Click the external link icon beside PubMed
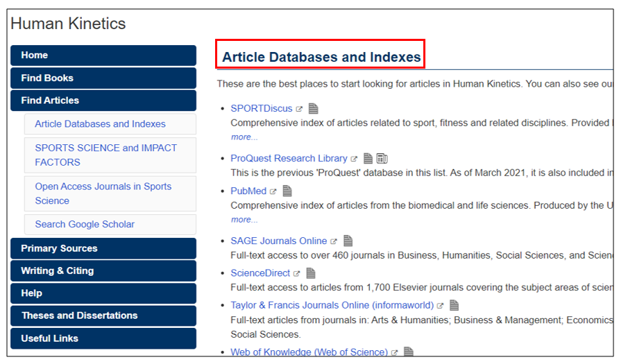This screenshot has width=619, height=364. [x=273, y=191]
